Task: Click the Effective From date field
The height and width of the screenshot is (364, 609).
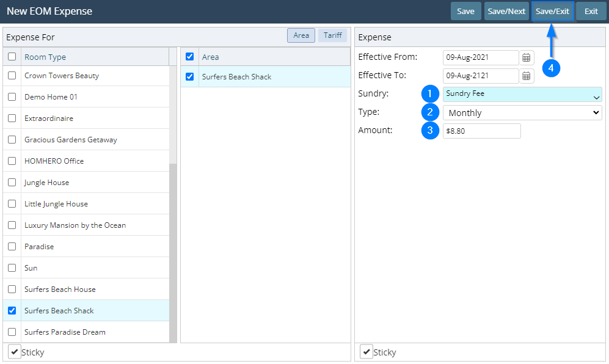Action: [480, 57]
